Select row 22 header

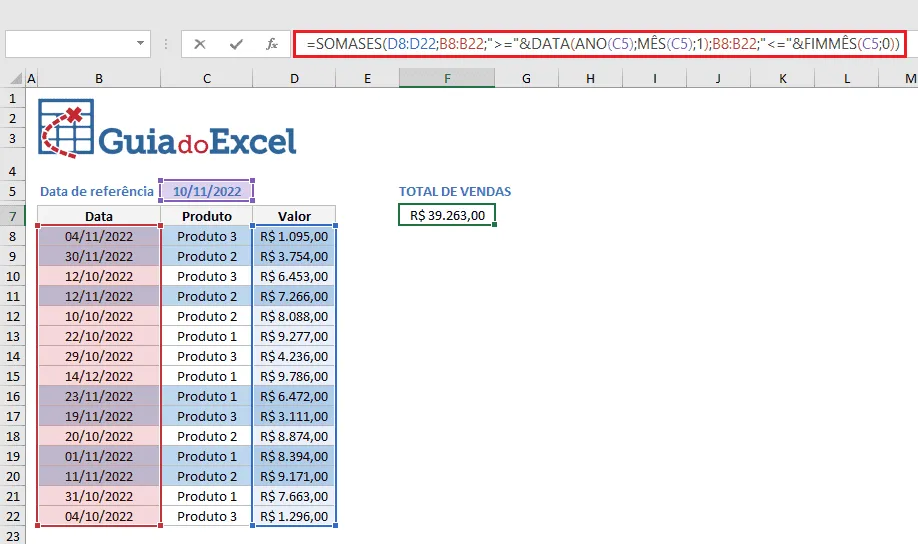click(x=12, y=516)
